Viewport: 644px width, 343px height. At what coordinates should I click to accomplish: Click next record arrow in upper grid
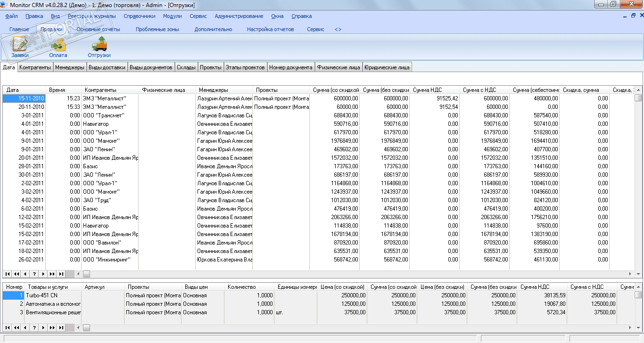pyautogui.click(x=43, y=274)
